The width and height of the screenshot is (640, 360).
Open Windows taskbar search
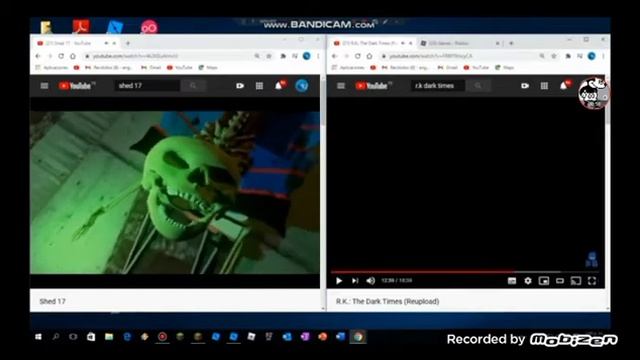56,337
